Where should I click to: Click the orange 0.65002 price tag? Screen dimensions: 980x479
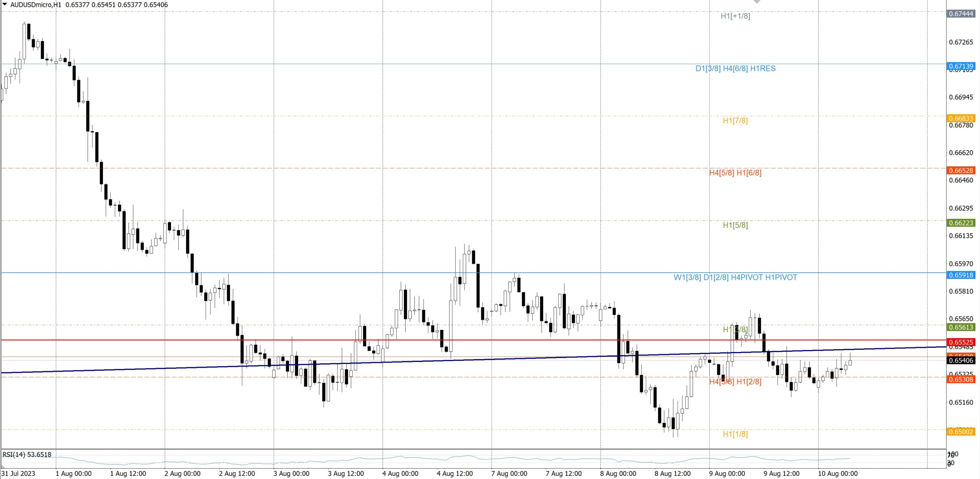[x=961, y=432]
